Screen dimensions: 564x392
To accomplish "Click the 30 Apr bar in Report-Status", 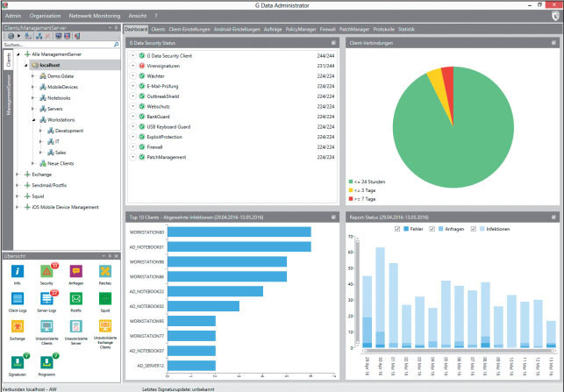I will [380, 297].
